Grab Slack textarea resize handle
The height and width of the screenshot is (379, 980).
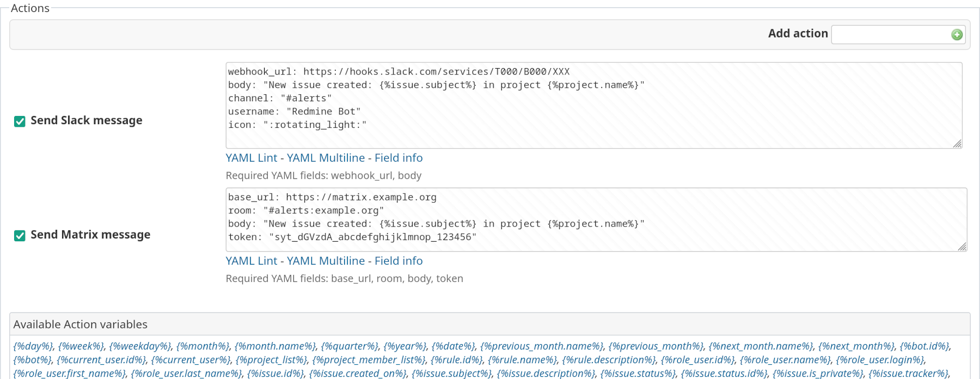tap(957, 144)
